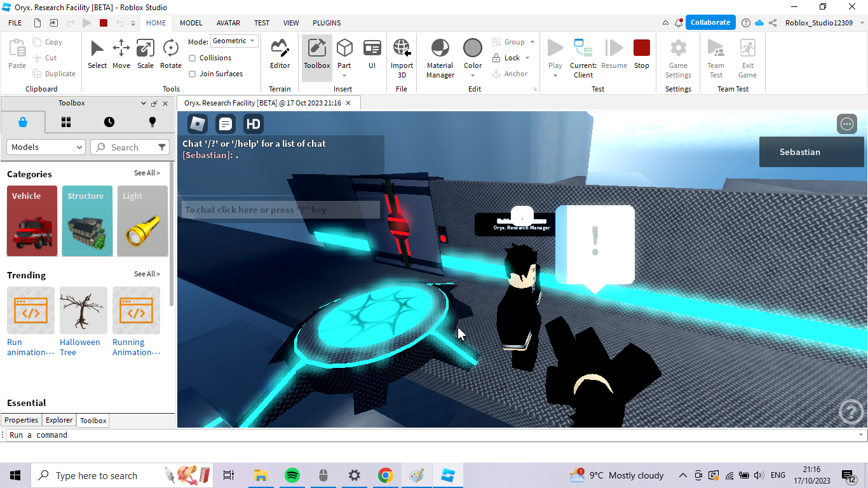Click the in-game chat input bar
Screen dimensions: 868x488
point(281,210)
